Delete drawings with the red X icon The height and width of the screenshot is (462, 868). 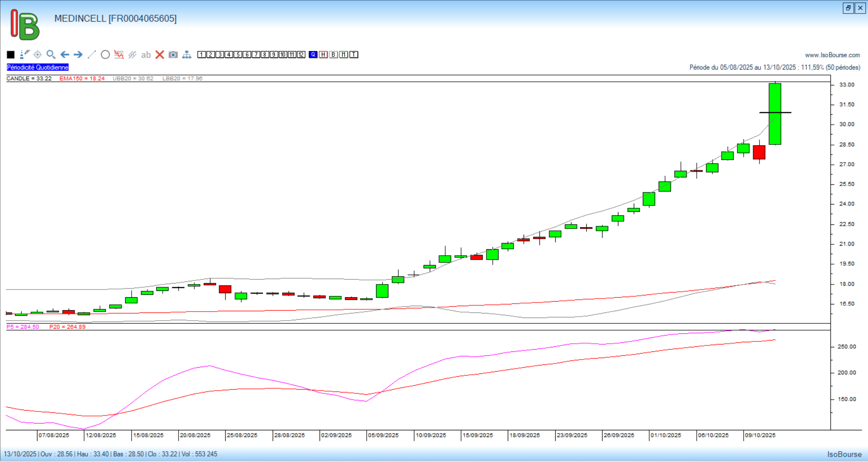coord(160,55)
